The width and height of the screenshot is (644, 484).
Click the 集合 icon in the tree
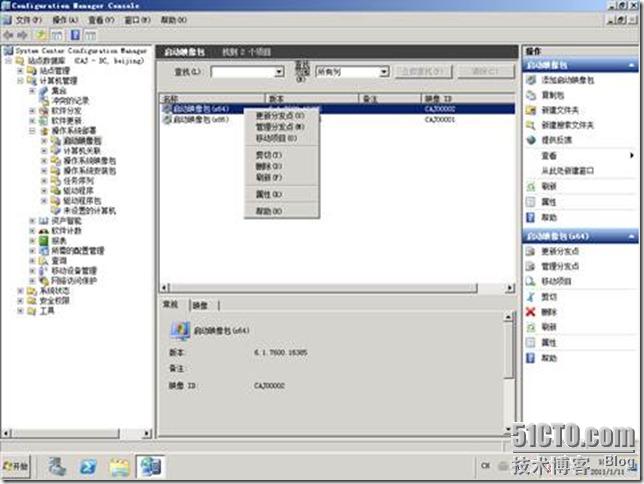(x=44, y=91)
